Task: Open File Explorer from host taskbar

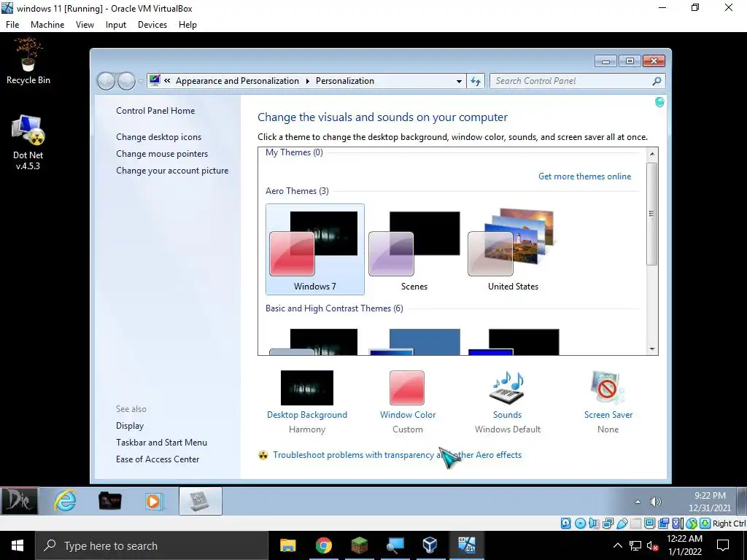Action: pyautogui.click(x=287, y=545)
